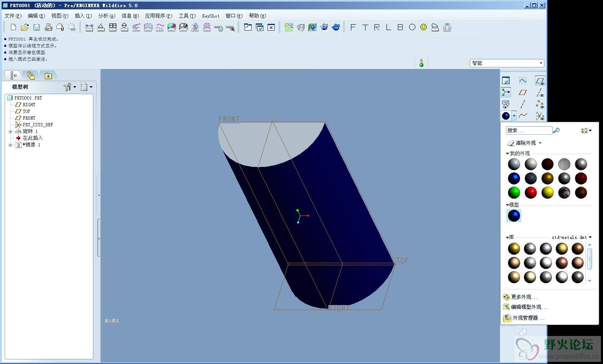Toggle coordinate system display on or off
This screenshot has height=364, width=603.
[540, 115]
